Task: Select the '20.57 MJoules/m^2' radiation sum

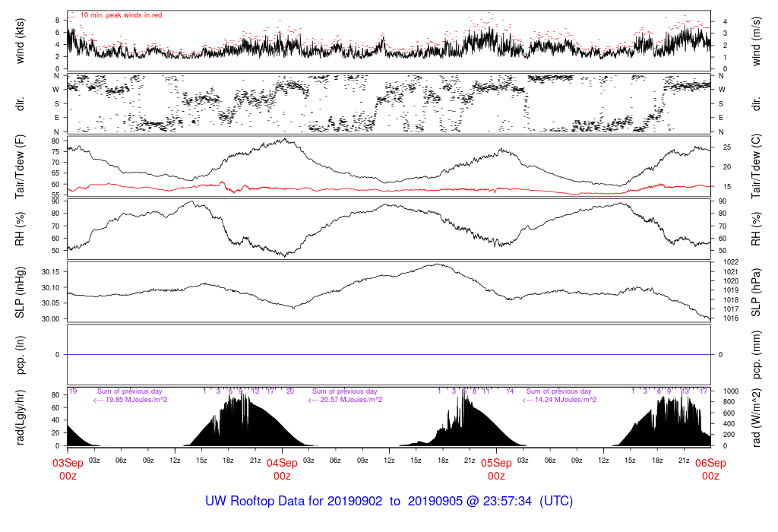Action: click(351, 400)
